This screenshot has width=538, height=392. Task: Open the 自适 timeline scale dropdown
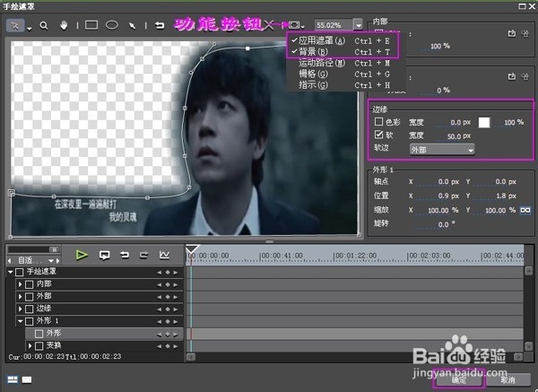(x=51, y=260)
